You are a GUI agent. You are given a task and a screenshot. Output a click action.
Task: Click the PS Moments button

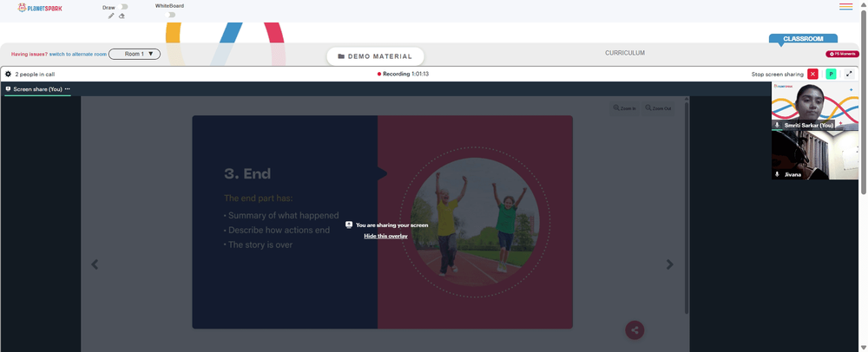pos(843,54)
